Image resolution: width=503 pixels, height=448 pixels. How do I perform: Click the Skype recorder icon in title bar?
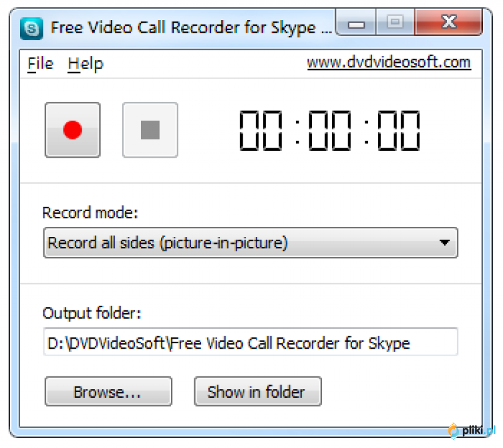pyautogui.click(x=31, y=28)
